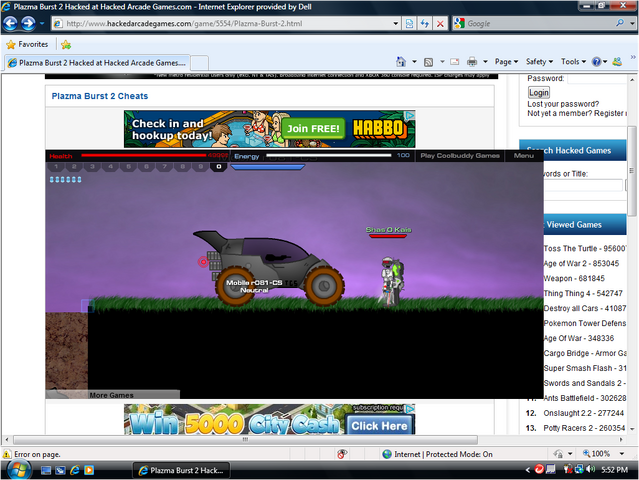This screenshot has height=480, width=639.
Task: Select weapon slot 7 in game
Action: pos(164,166)
